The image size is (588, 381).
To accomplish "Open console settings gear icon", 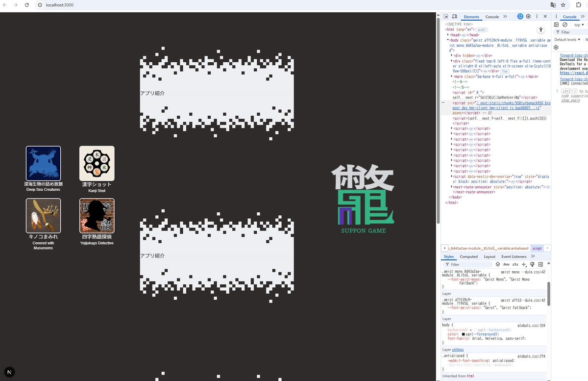I will click(556, 48).
